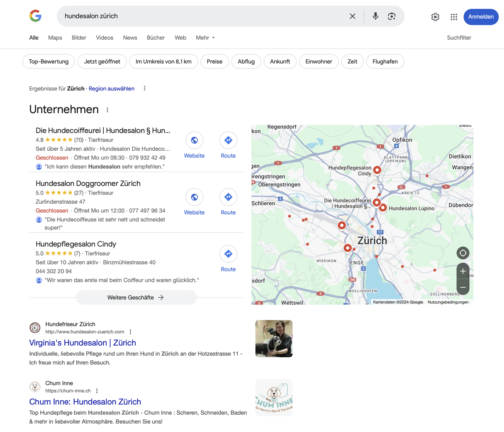504x432 pixels.
Task: Open three-dot menu beside chum-inne.ch URL
Action: (x=97, y=391)
